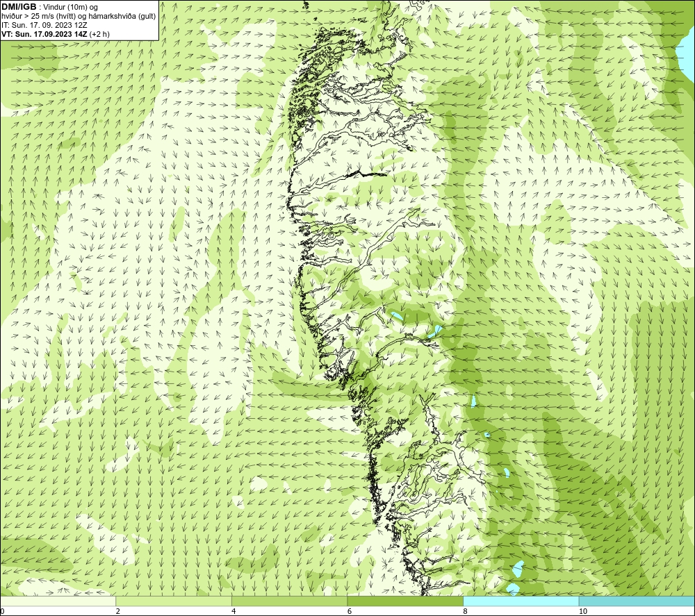The width and height of the screenshot is (695, 616).
Task: Click the 6–8 m/s dark green swatch
Action: pos(405,601)
